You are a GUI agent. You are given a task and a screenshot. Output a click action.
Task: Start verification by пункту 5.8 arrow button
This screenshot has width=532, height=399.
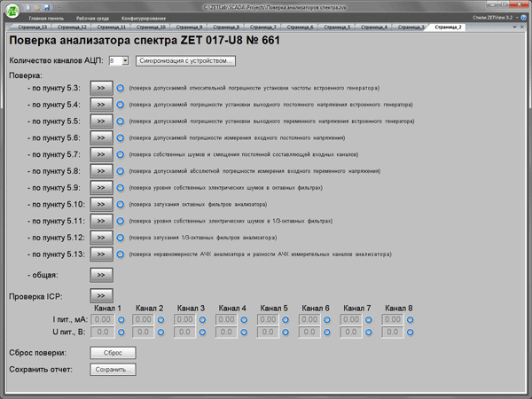(101, 171)
